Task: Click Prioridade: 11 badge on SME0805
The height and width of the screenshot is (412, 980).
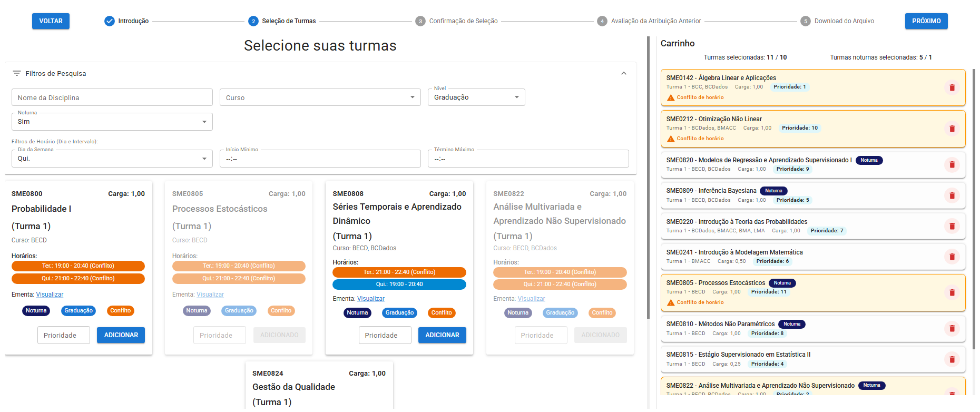Action: point(769,292)
